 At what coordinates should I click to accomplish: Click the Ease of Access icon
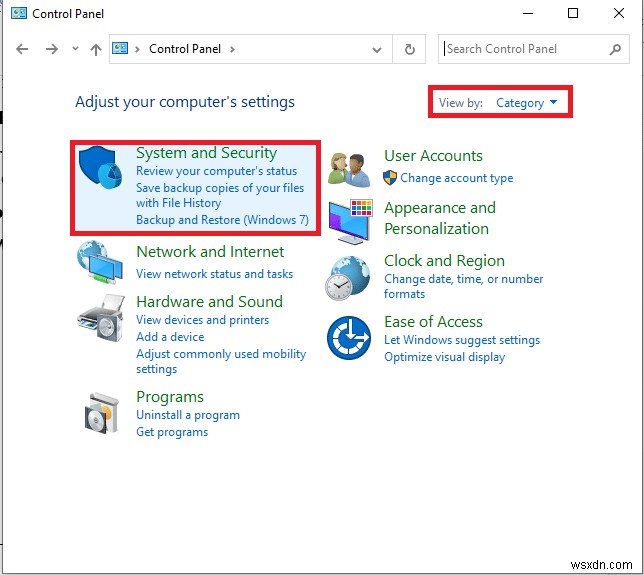[350, 338]
